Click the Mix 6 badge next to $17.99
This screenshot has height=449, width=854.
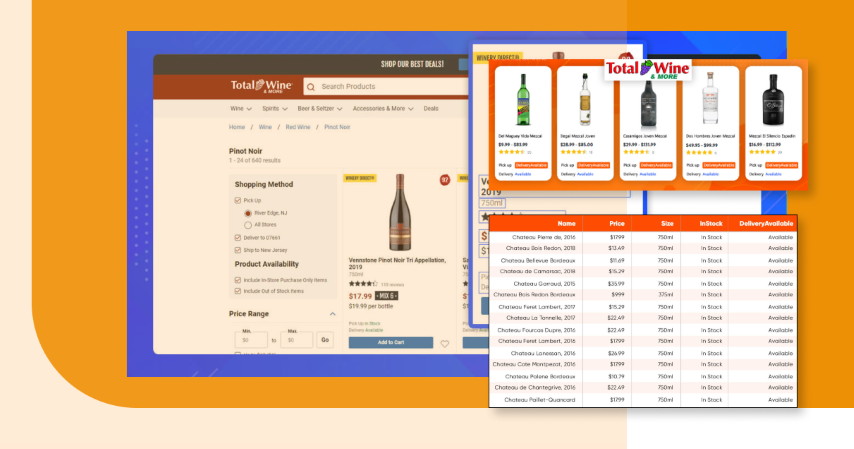click(387, 296)
